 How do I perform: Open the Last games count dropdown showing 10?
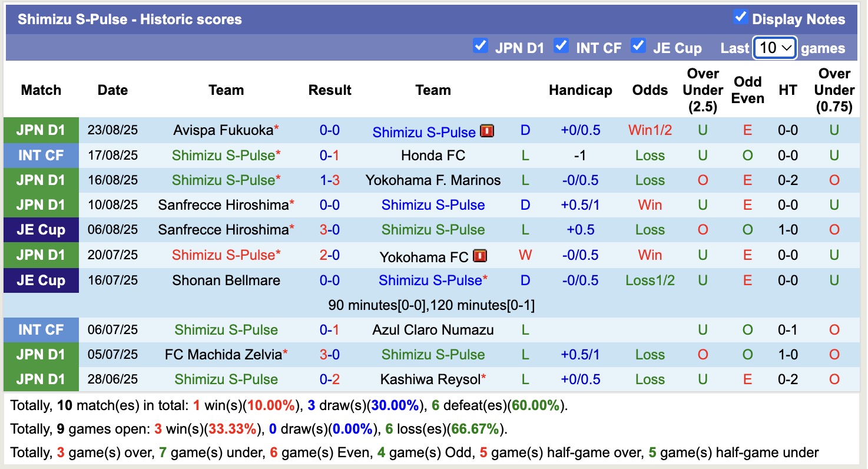point(774,48)
